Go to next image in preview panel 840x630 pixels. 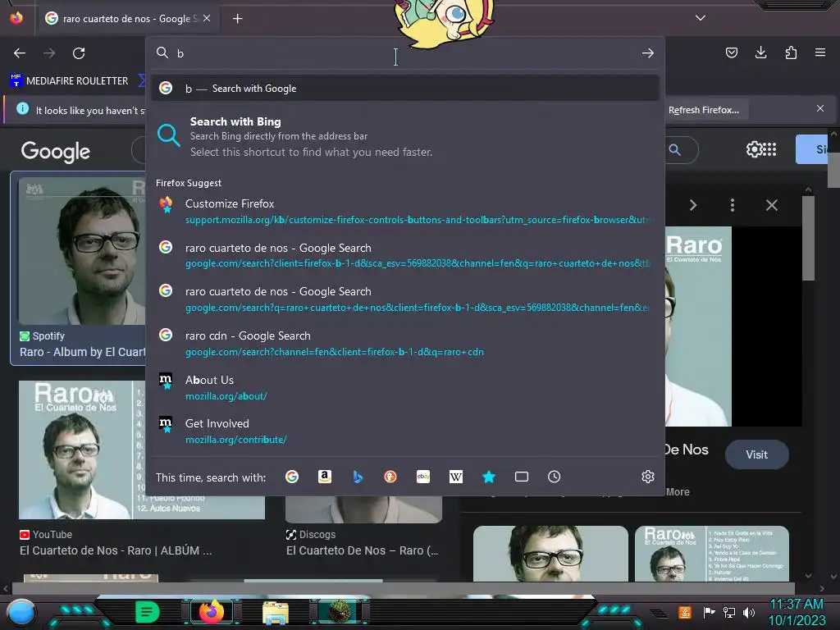[x=693, y=205]
